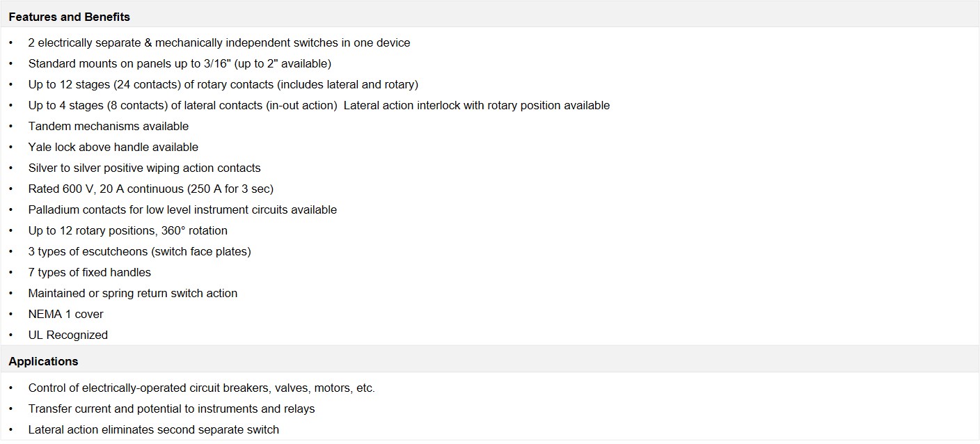Click 'Maintained or spring return switch action'

[x=133, y=293]
